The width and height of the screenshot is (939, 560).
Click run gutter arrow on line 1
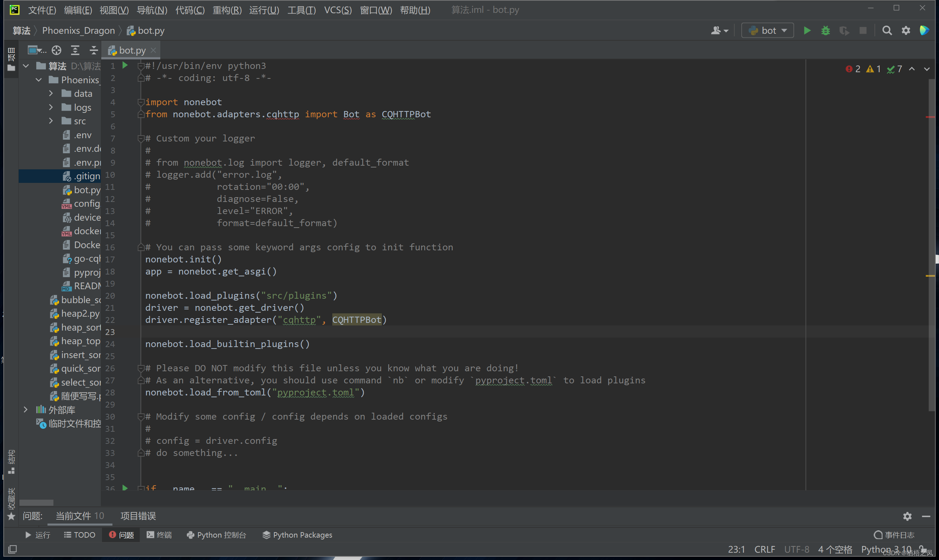click(125, 66)
